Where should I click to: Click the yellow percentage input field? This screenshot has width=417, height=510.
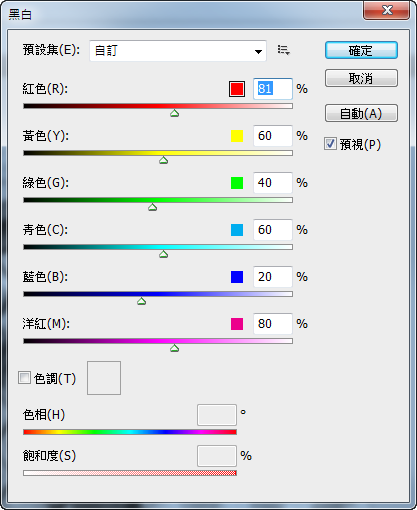pyautogui.click(x=273, y=136)
